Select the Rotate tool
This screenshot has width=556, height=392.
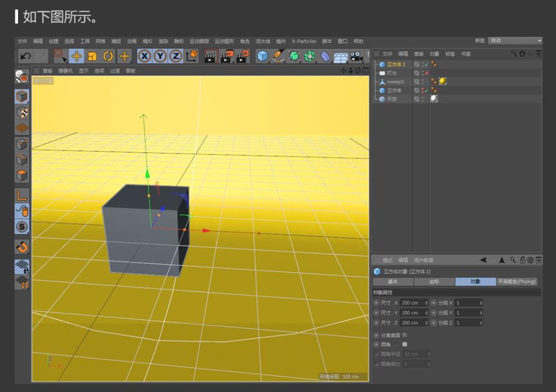[x=108, y=56]
